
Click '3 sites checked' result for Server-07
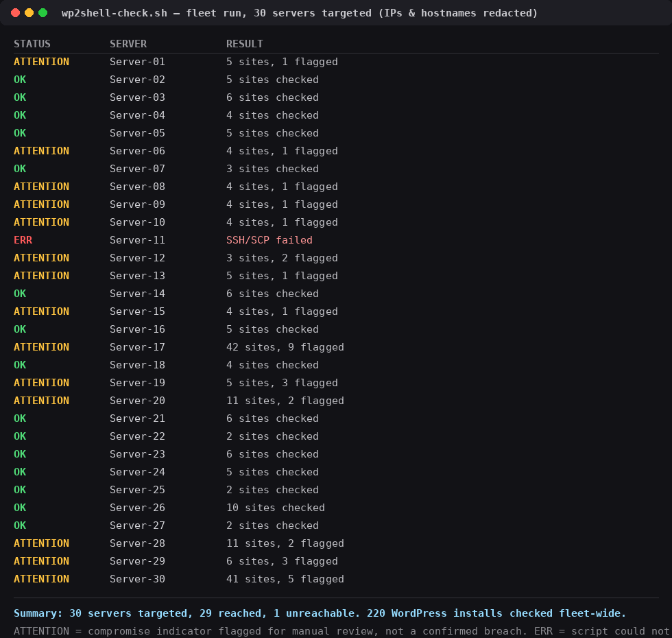pos(273,169)
